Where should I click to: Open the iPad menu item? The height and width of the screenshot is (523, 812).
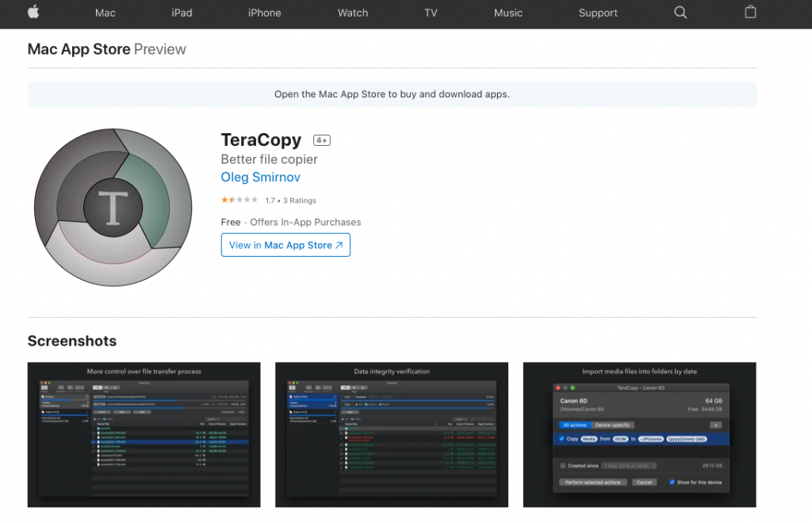[x=182, y=13]
